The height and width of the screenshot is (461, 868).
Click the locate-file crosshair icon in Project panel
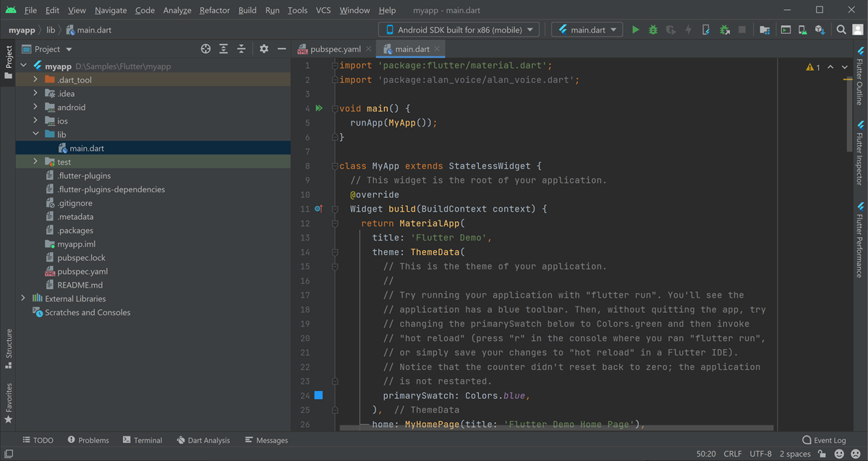pyautogui.click(x=206, y=49)
